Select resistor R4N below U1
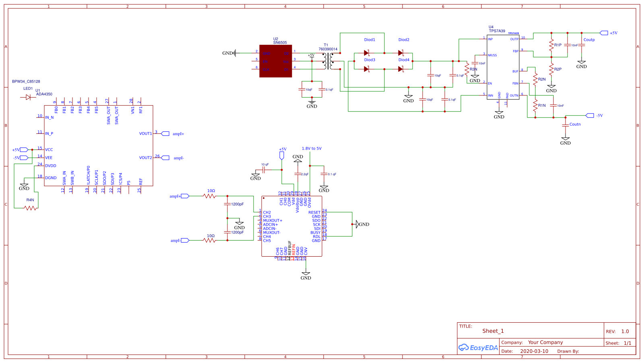 (30, 207)
